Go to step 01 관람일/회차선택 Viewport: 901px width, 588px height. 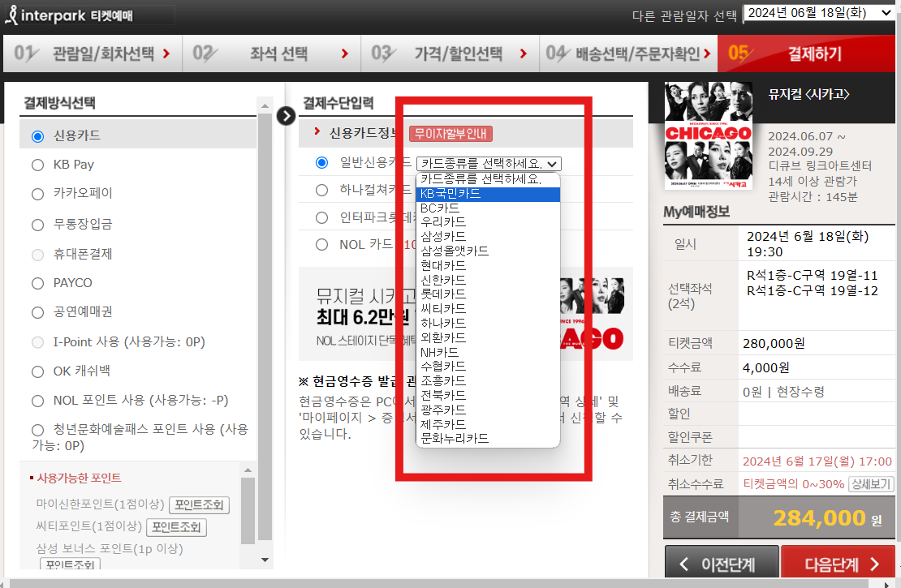(93, 54)
